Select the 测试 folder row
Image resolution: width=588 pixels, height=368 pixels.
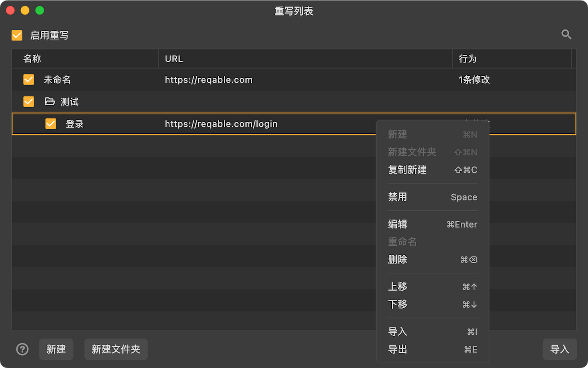[x=294, y=102]
